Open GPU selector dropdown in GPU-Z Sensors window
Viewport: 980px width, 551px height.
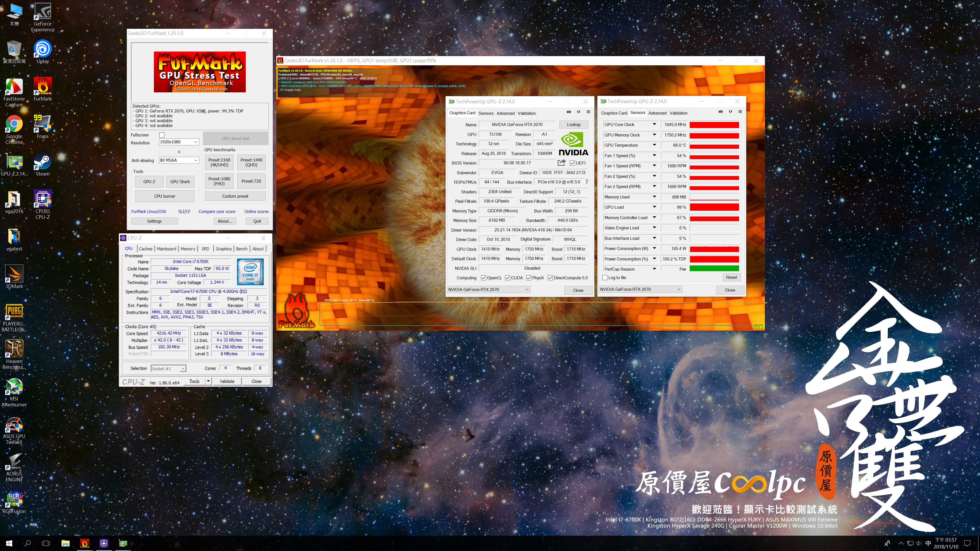pos(640,289)
